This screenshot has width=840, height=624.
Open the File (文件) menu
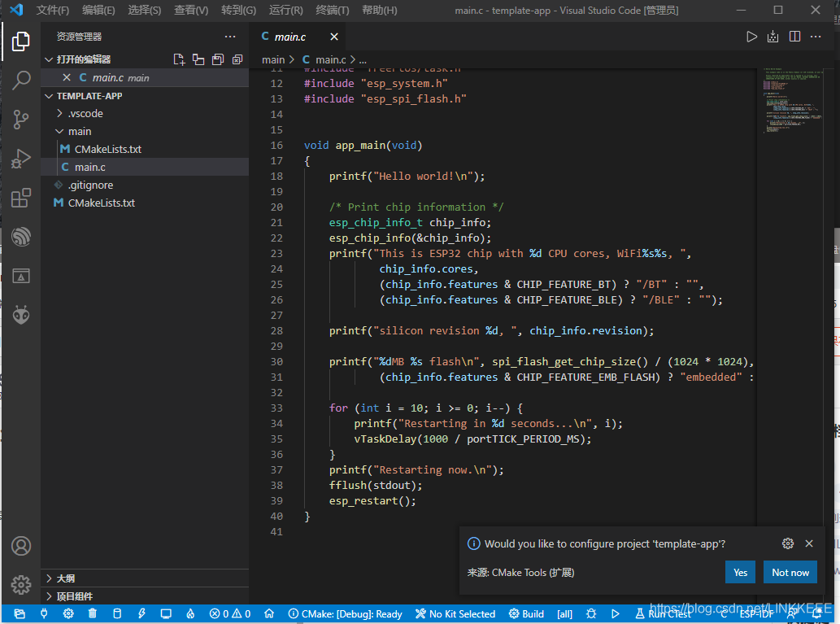(x=53, y=11)
